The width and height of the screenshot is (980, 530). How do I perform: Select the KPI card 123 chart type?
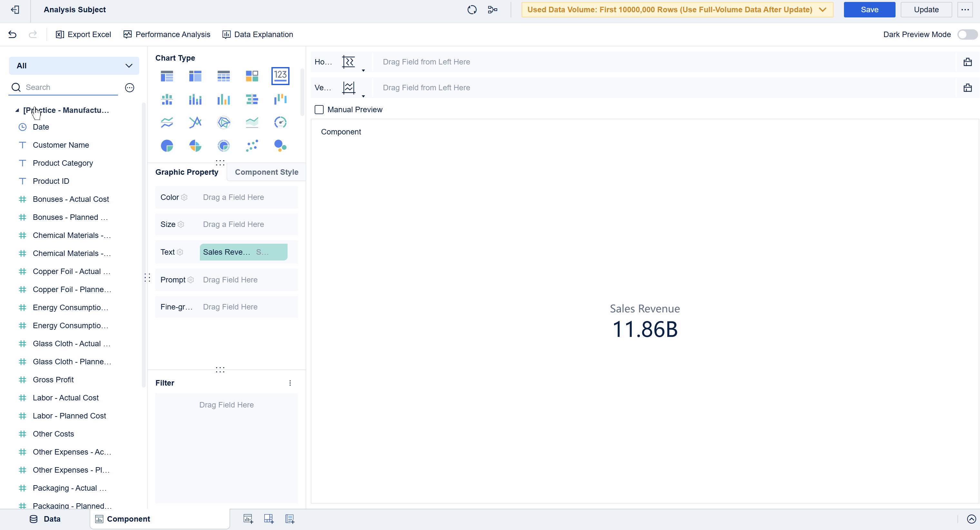tap(280, 76)
